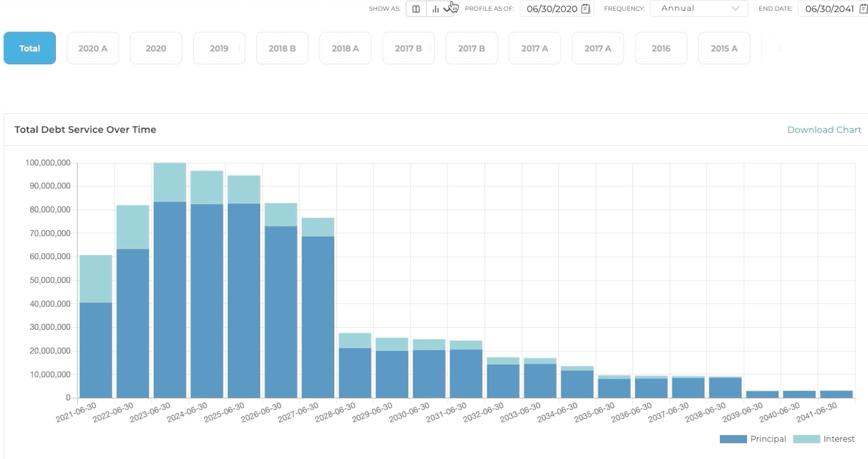The height and width of the screenshot is (459, 868).
Task: Switch to bar chart view icon
Action: pos(436,9)
